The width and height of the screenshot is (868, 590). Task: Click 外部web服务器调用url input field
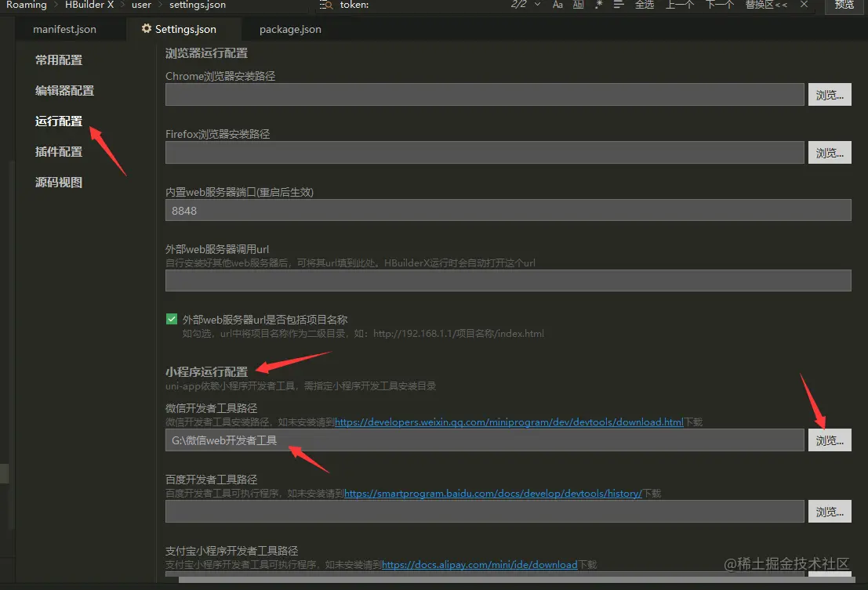pos(508,281)
